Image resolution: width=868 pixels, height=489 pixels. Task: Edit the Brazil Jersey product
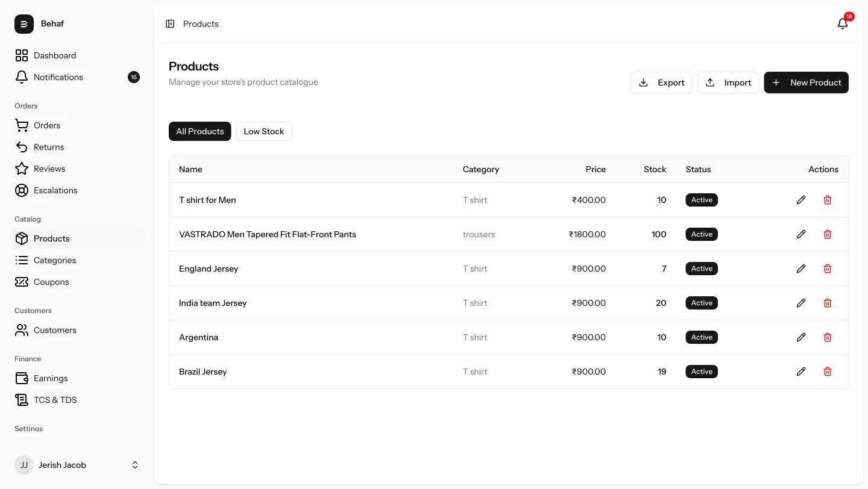[801, 372]
